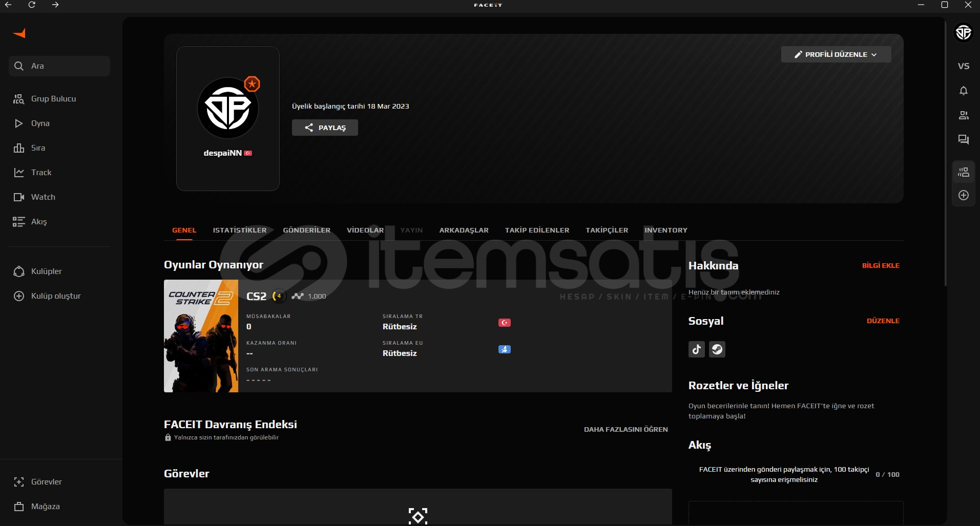Open the notifications bell
980x526 pixels.
[x=964, y=91]
